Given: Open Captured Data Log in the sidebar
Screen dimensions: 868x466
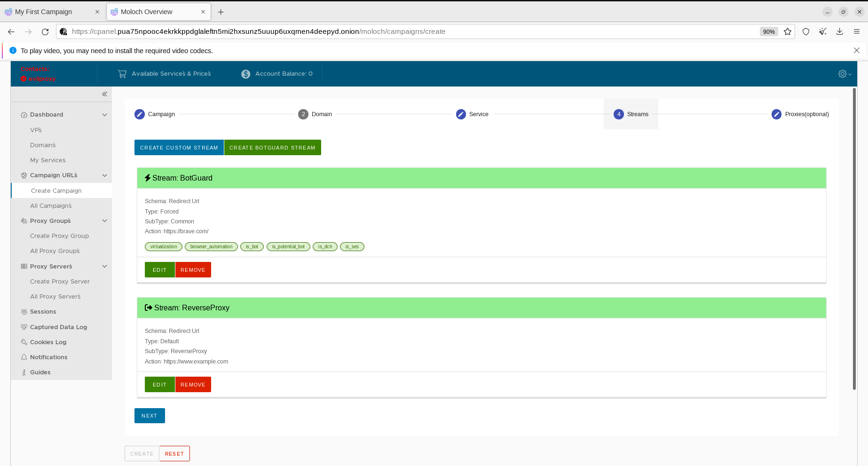Looking at the screenshot, I should click(x=58, y=327).
